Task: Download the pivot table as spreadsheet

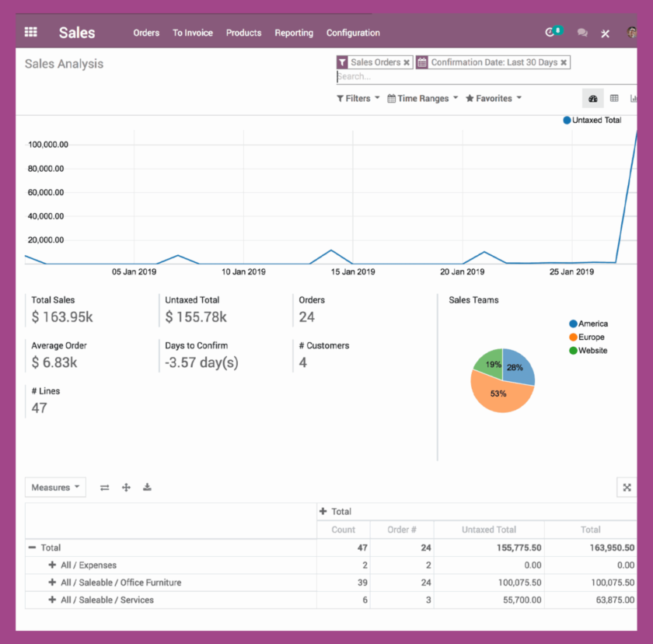Action: click(147, 487)
